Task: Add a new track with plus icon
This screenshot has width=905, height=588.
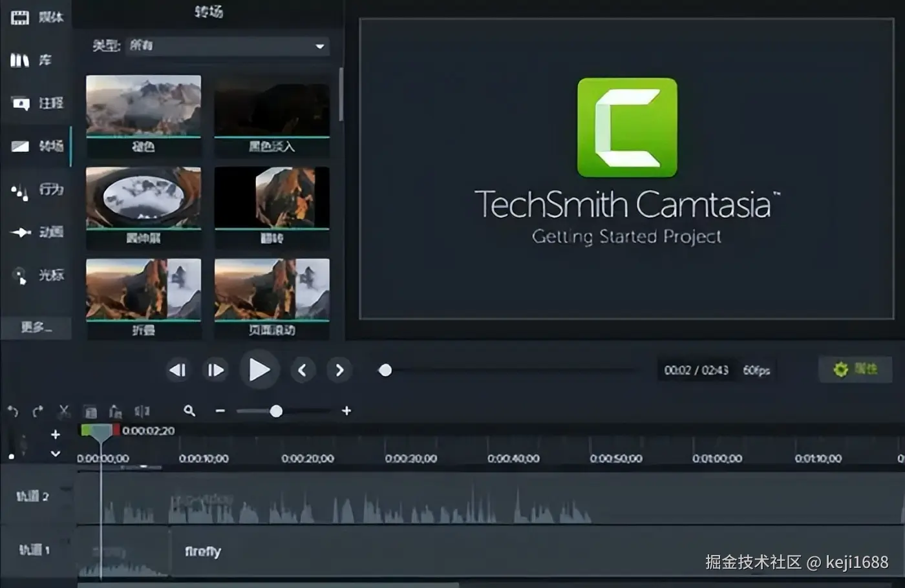Action: point(56,434)
